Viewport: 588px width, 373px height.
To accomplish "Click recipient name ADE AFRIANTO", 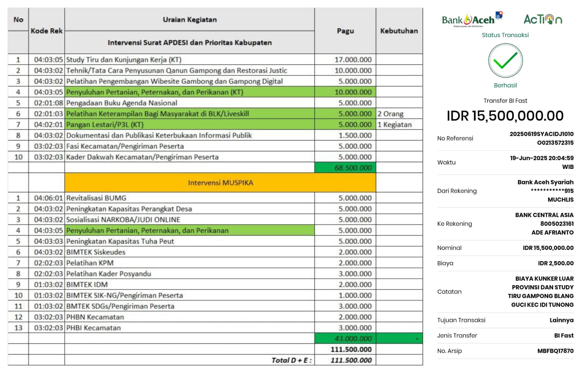I will tap(552, 232).
